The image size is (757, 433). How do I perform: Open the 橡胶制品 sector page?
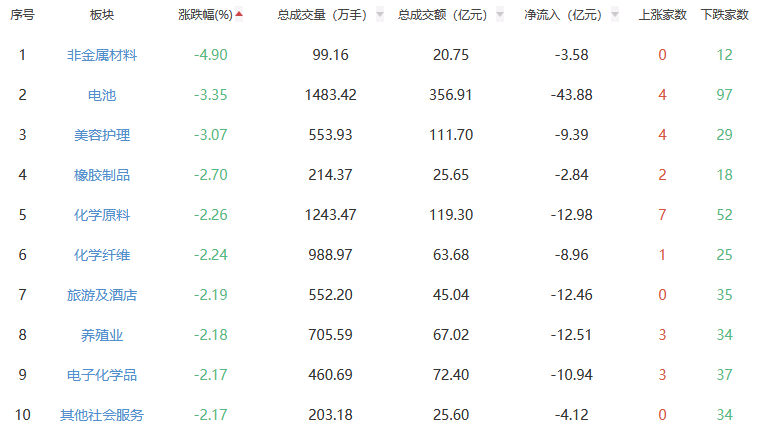[x=101, y=175]
